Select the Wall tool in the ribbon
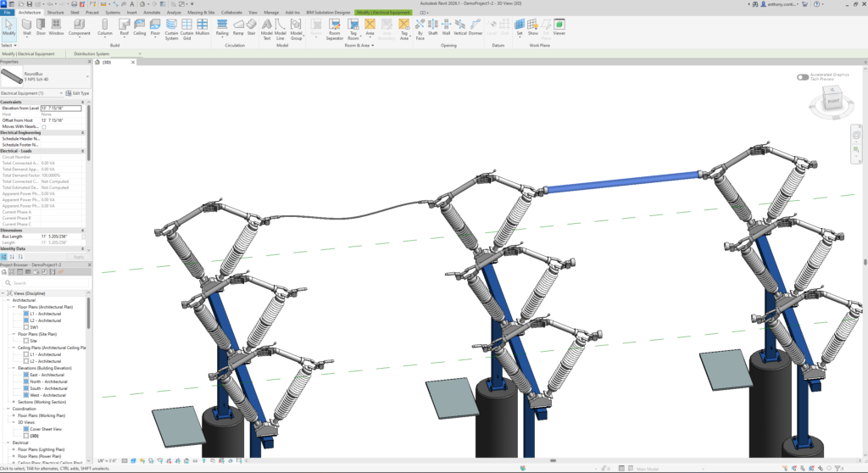Image resolution: width=868 pixels, height=473 pixels. (x=25, y=26)
